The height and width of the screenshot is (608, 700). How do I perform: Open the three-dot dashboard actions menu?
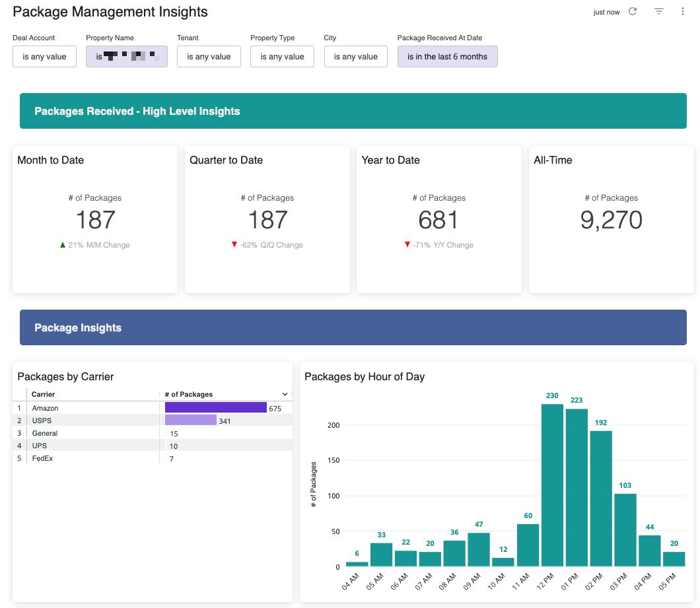point(682,11)
